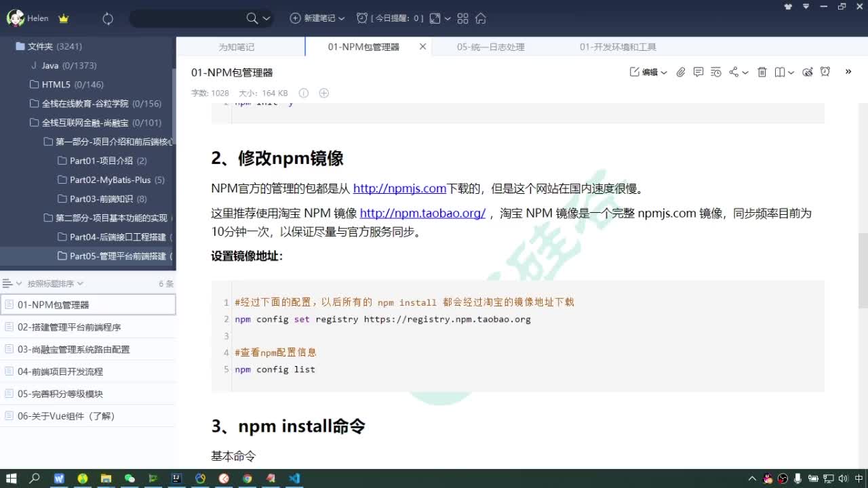Click the note info circle icon
Image resolution: width=868 pixels, height=488 pixels.
tap(304, 93)
